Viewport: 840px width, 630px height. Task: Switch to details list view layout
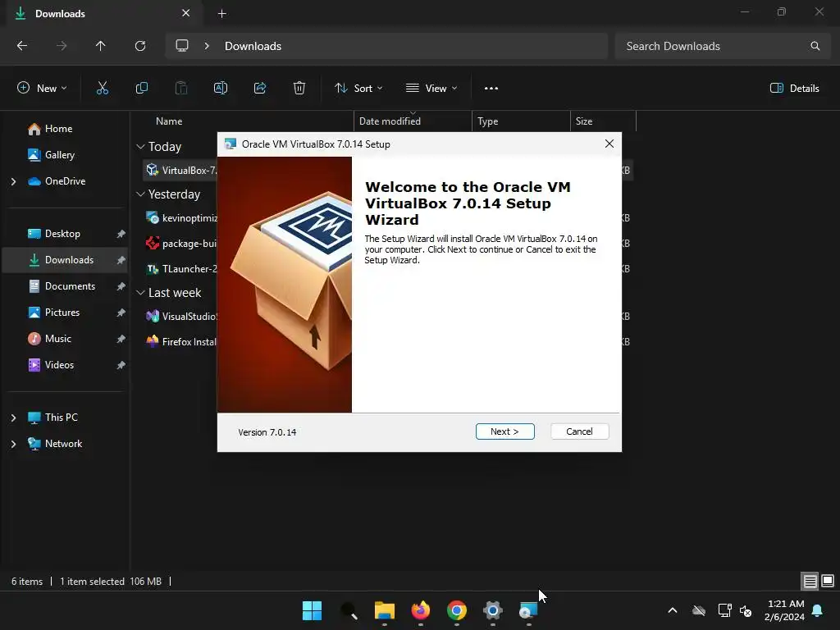(x=810, y=582)
